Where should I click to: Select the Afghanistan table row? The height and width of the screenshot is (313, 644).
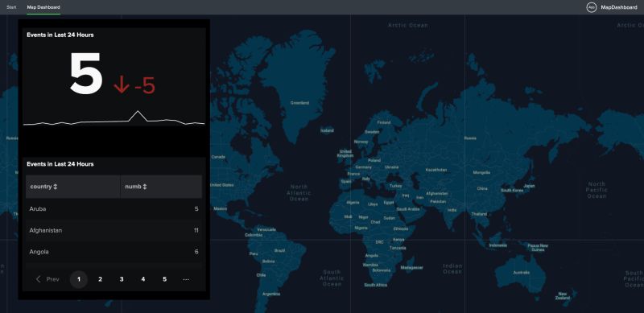point(114,230)
